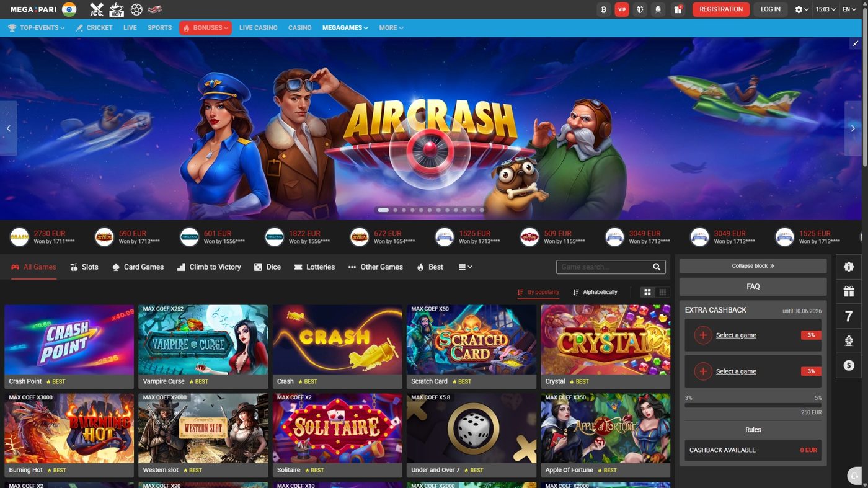Click the red plus on second Select a game
Viewport: 868px width, 488px height.
pyautogui.click(x=702, y=371)
